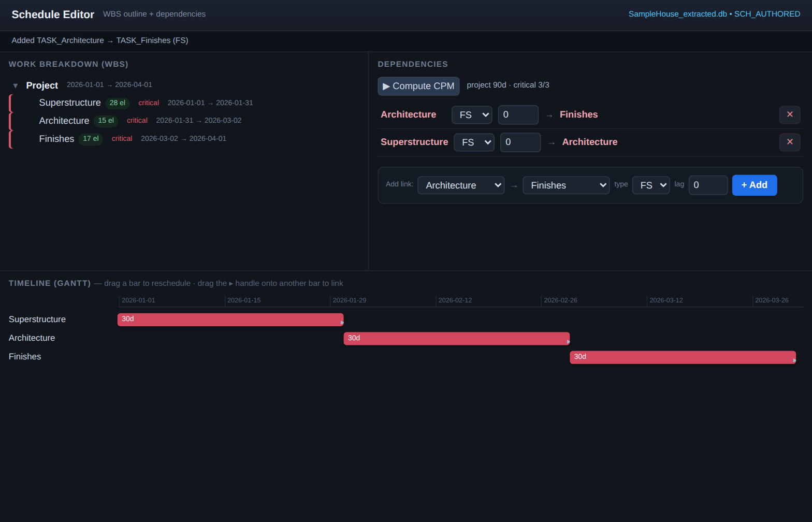The image size is (812, 522).
Task: Click the Add link lag input
Action: [x=708, y=185]
